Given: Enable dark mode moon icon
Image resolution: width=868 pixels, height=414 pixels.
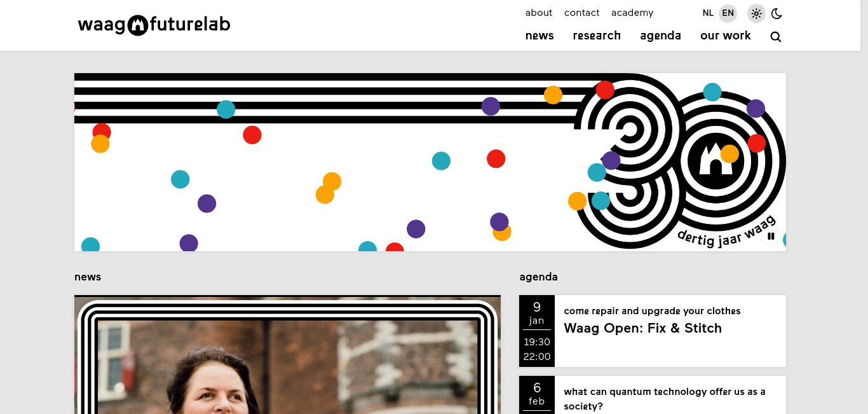Looking at the screenshot, I should tap(776, 13).
